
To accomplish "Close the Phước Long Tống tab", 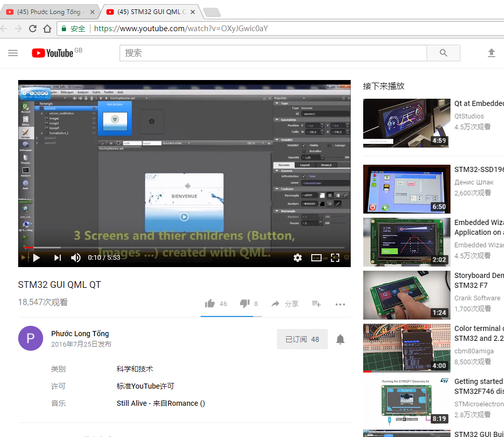I will tap(92, 12).
